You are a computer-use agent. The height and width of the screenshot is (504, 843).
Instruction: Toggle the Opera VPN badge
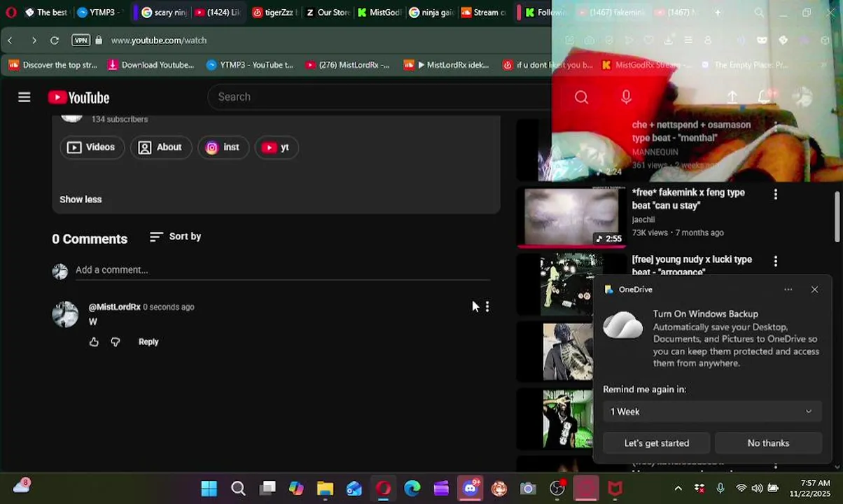pos(81,41)
